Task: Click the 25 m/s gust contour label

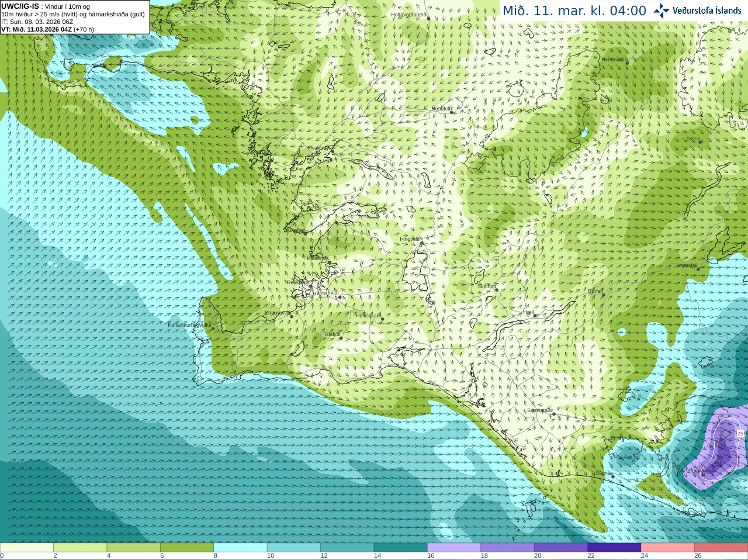Action: pos(740,434)
